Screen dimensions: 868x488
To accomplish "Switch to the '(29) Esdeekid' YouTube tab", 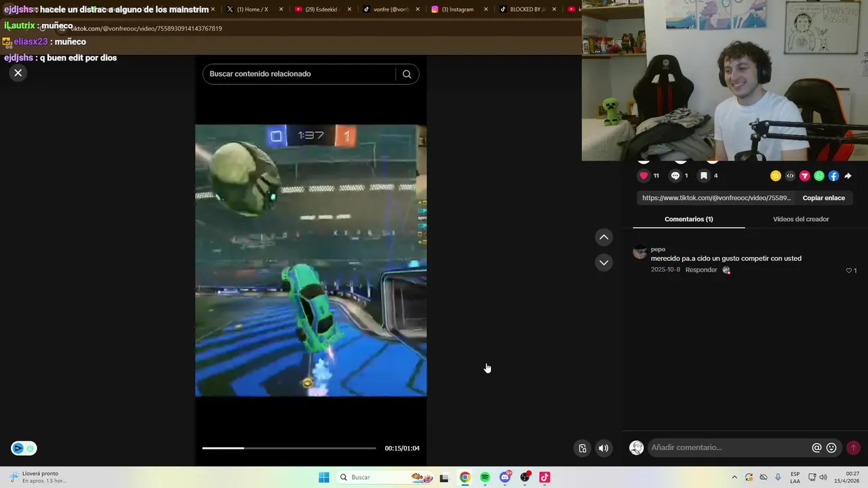I will pyautogui.click(x=322, y=9).
